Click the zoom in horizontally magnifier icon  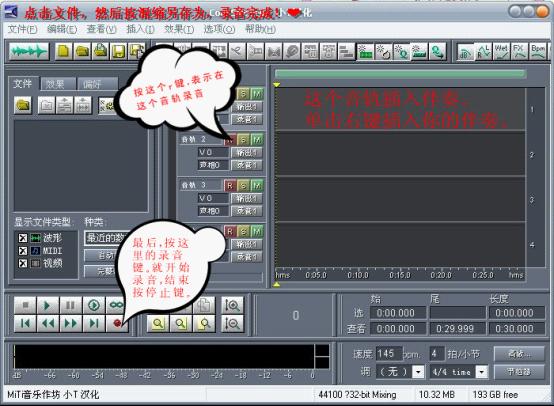coord(158,323)
